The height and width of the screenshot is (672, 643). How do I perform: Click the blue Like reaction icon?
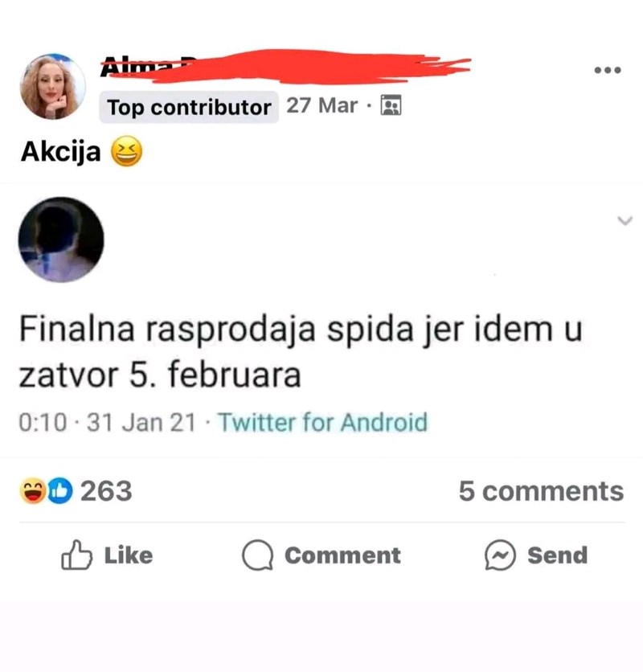click(x=59, y=490)
